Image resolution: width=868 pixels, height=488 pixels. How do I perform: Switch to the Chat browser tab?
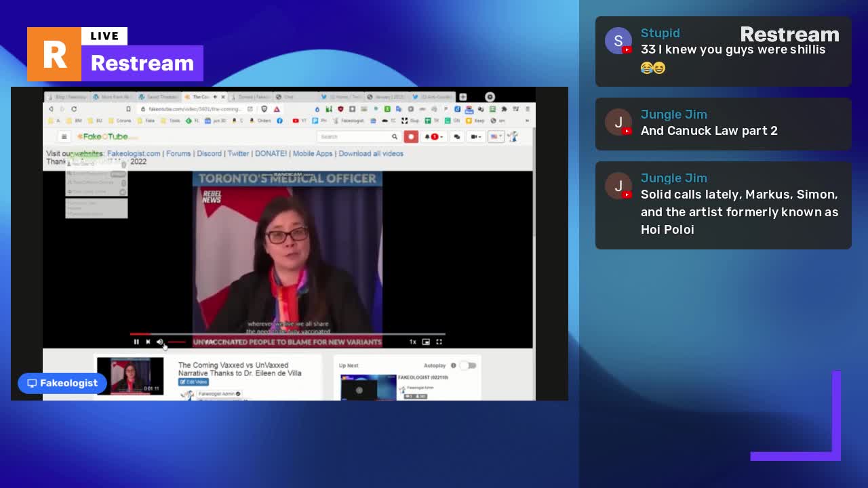[x=296, y=97]
